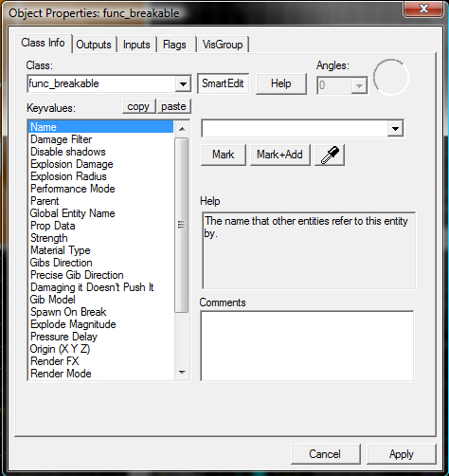Click inside the Comments text box
The height and width of the screenshot is (476, 449).
307,346
